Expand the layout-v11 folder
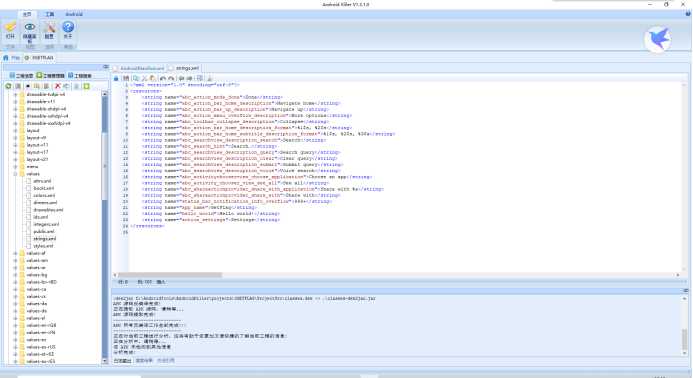The image size is (693, 378). (15, 145)
